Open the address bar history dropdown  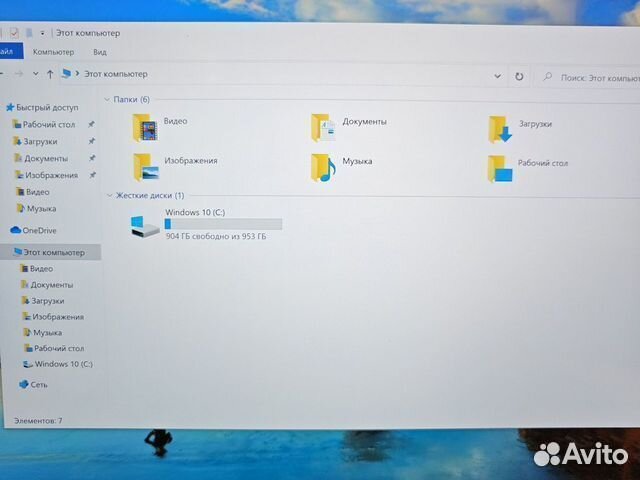497,76
